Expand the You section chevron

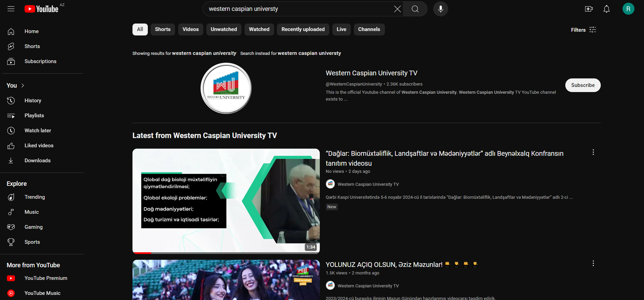pyautogui.click(x=23, y=86)
